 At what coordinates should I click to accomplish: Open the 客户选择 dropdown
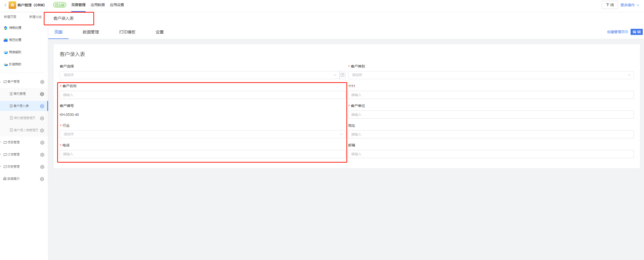199,75
